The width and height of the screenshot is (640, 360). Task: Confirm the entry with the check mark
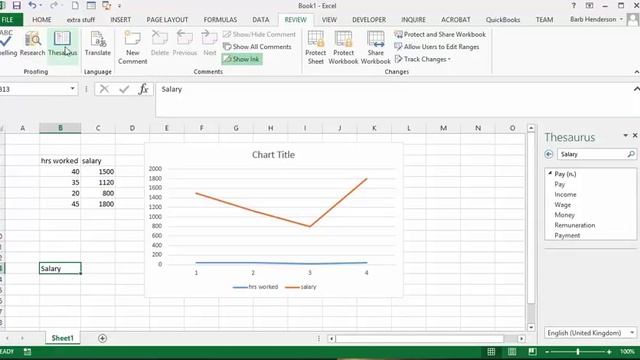(124, 89)
